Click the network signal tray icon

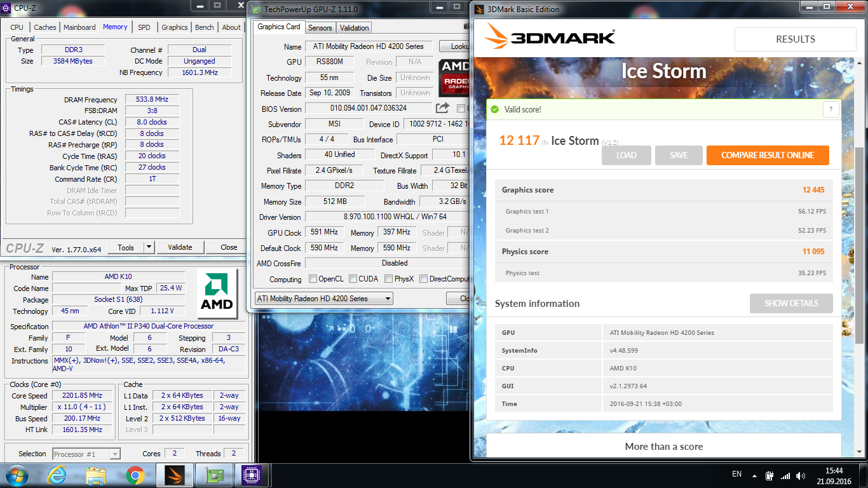pos(785,475)
